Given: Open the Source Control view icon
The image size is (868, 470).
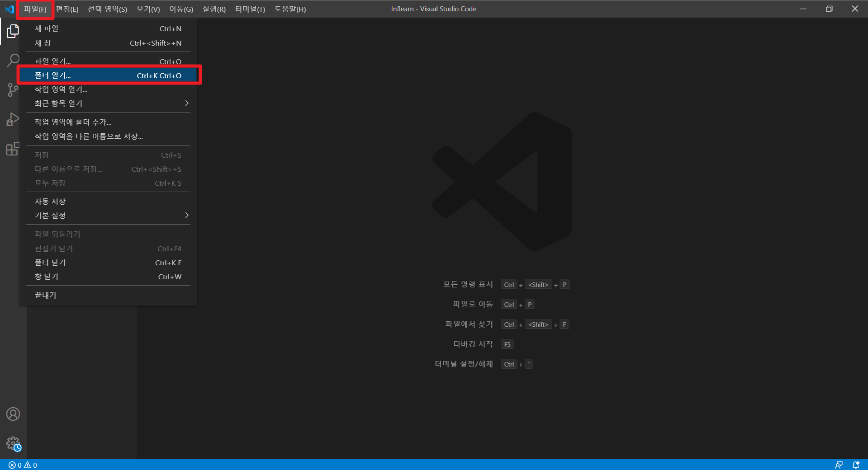Looking at the screenshot, I should (13, 90).
